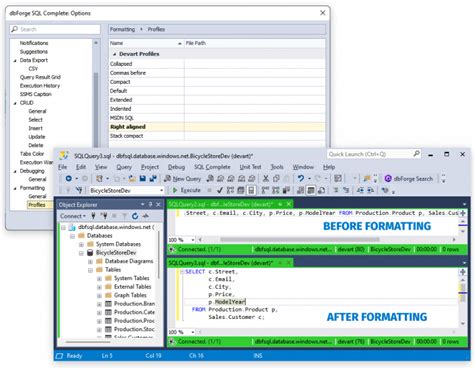The image size is (474, 370).
Task: Expand the System Databases node
Action: (x=81, y=244)
